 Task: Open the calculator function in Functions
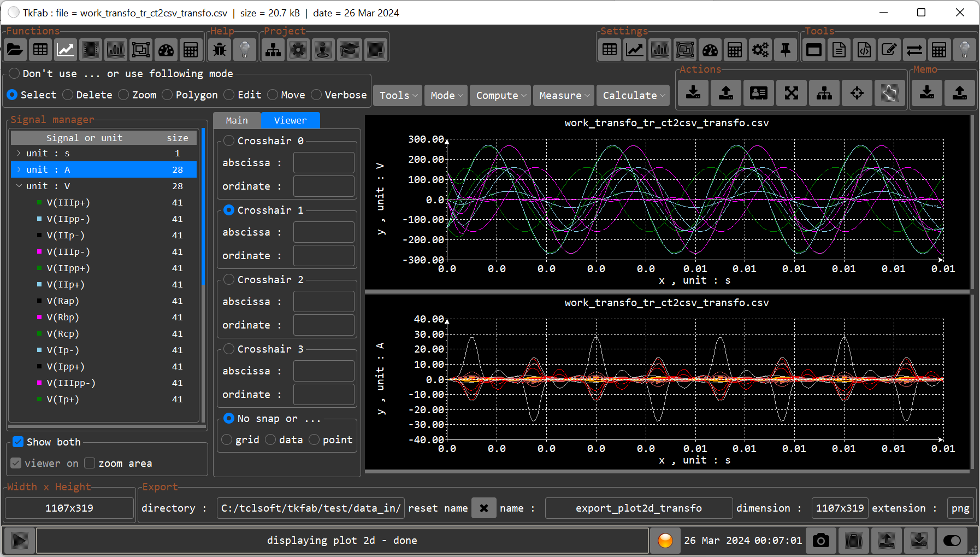(191, 50)
